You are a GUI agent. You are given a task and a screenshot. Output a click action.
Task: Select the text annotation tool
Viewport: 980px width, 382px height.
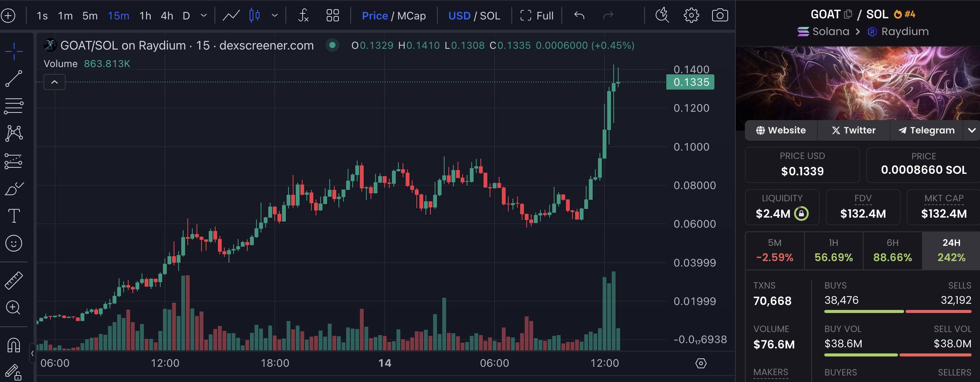[x=14, y=216]
